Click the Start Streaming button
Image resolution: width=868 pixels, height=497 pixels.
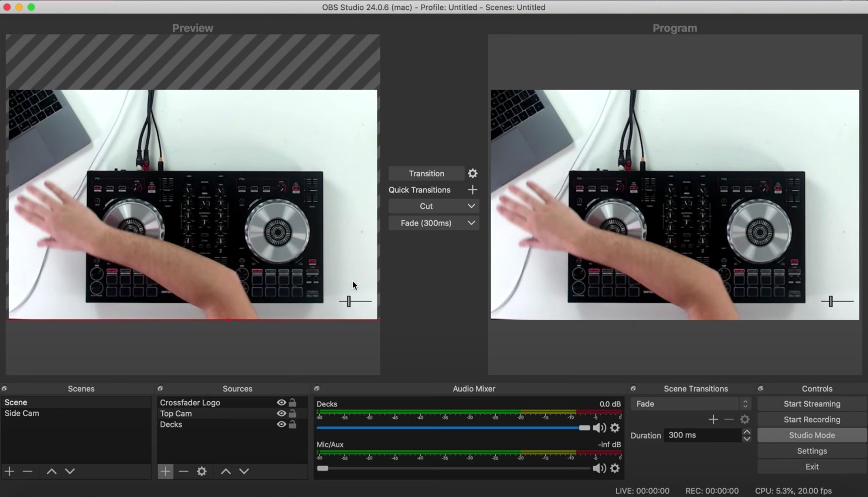point(812,404)
